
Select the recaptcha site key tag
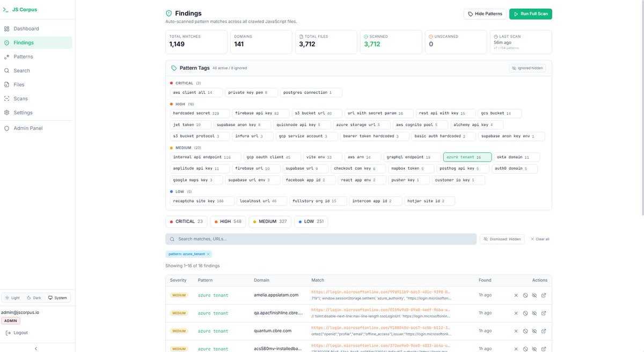(202, 201)
